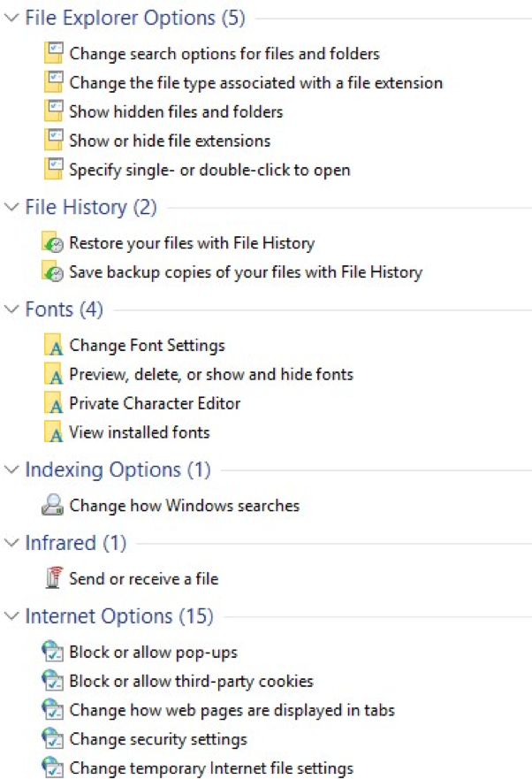Open File History (2) heading link
Screen dimensions: 532x779
tap(91, 207)
